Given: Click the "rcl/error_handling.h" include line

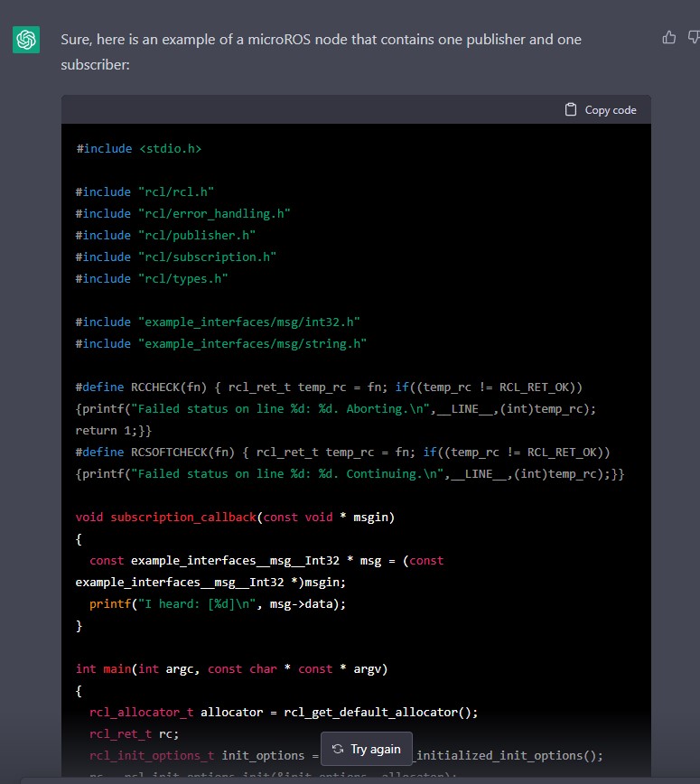Looking at the screenshot, I should click(182, 213).
